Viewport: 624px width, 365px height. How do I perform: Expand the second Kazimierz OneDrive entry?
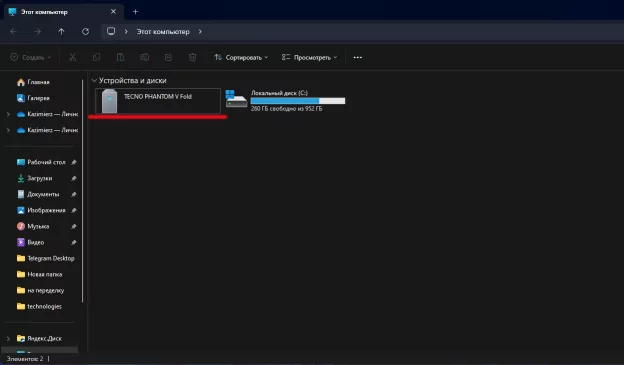(x=8, y=130)
